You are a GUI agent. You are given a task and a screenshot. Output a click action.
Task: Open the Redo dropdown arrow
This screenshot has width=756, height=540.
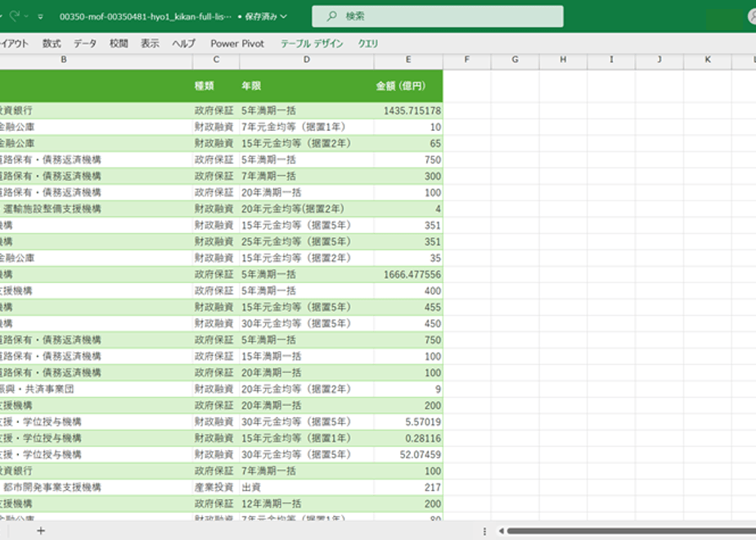[x=26, y=16]
